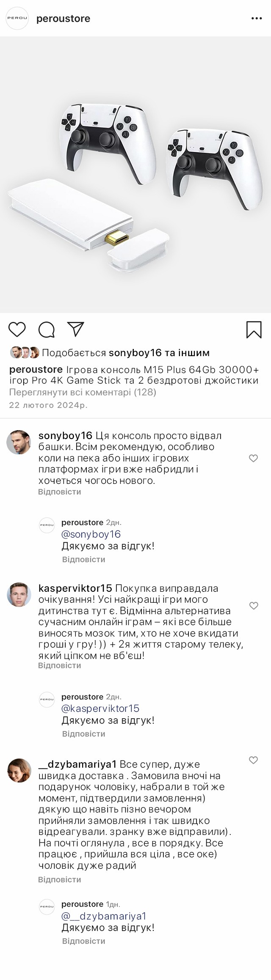Reply to kasperviktor15's comment
Viewport: 271px width, 980px height.
(59, 665)
